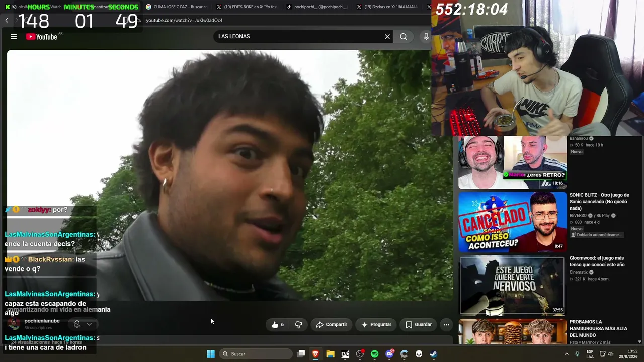Open File Explorer from the taskbar

tap(330, 354)
